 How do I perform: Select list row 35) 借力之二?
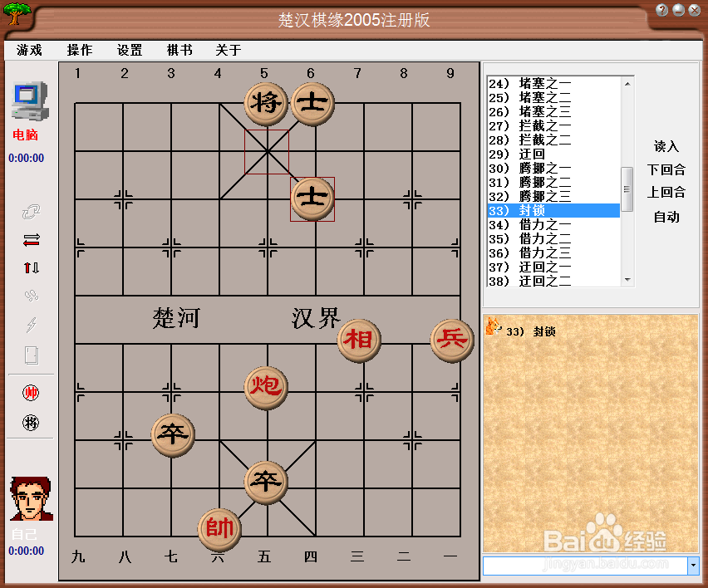click(x=553, y=238)
